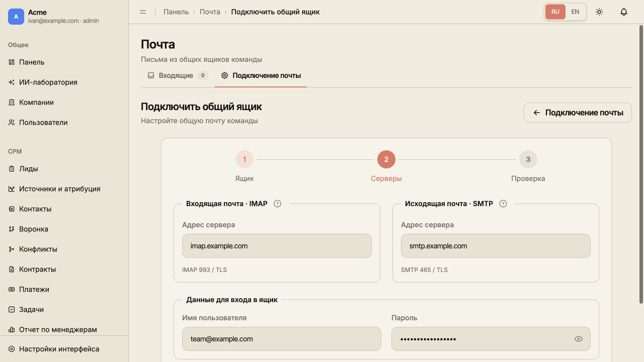Image resolution: width=644 pixels, height=362 pixels.
Task: Click the Входящие counter badge 0
Action: (203, 75)
